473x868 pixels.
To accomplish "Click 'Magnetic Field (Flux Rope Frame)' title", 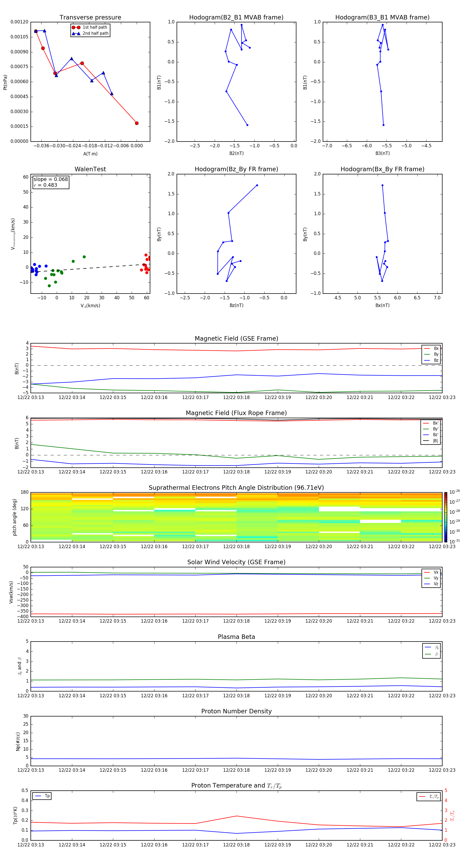I will pos(236,413).
